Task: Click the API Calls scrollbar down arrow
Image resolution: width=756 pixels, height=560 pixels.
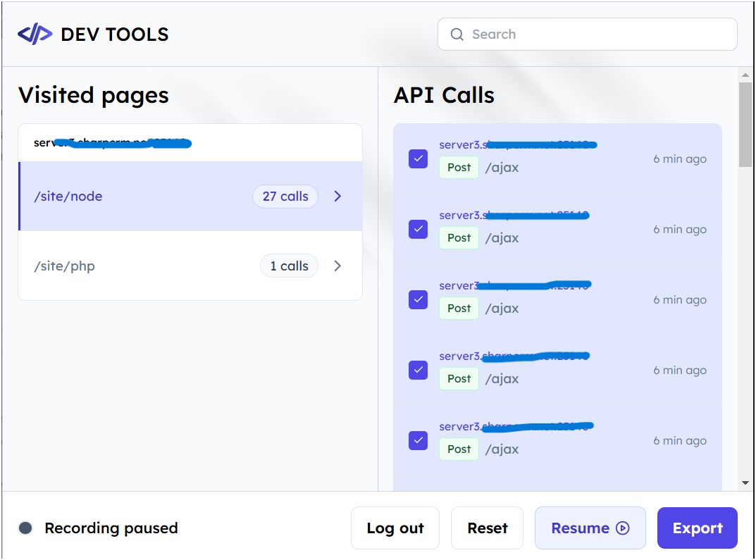Action: click(745, 483)
